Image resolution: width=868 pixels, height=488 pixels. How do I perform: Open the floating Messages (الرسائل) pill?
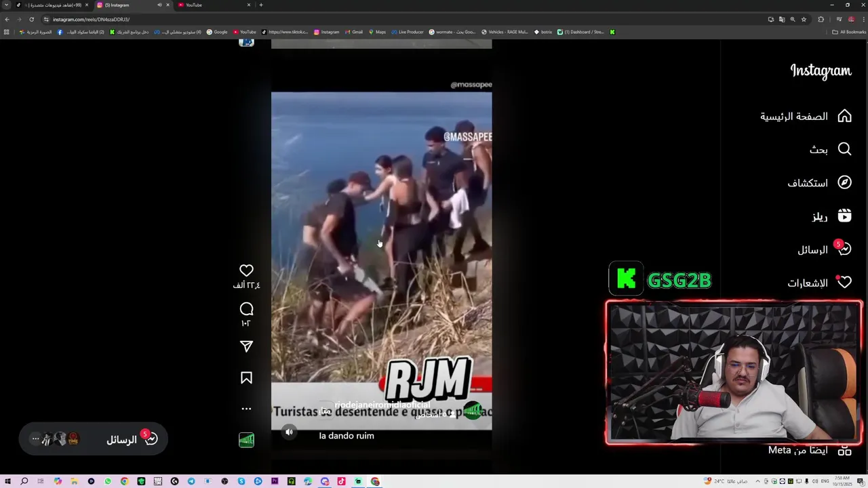93,439
